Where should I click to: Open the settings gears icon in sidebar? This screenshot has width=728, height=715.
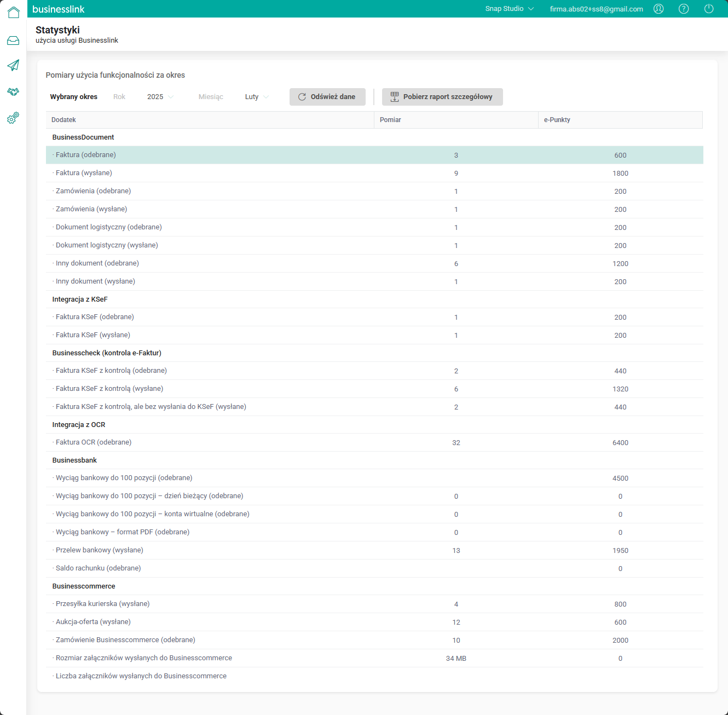click(x=13, y=118)
